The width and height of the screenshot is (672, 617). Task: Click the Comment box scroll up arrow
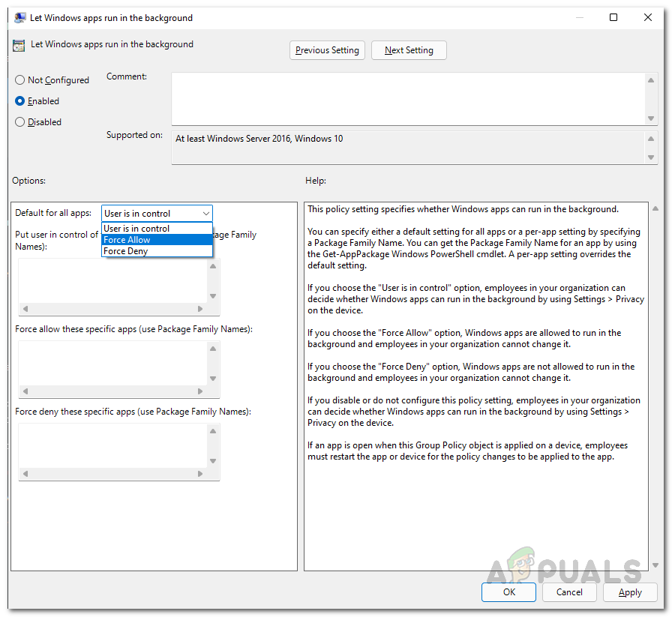click(x=651, y=80)
